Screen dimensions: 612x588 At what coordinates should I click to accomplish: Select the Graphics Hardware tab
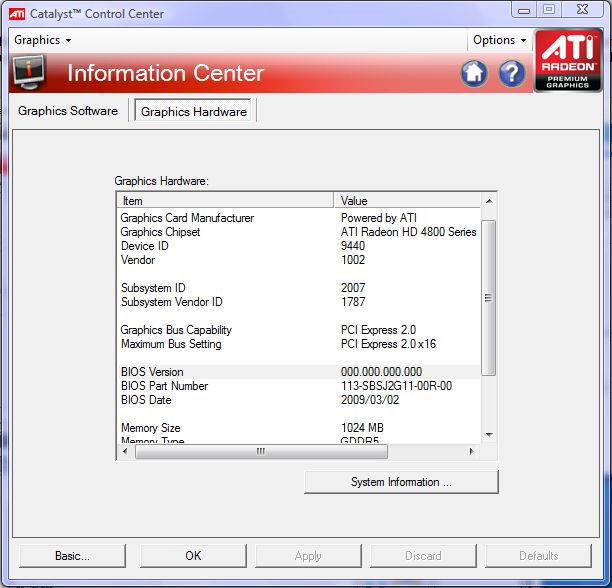(194, 112)
